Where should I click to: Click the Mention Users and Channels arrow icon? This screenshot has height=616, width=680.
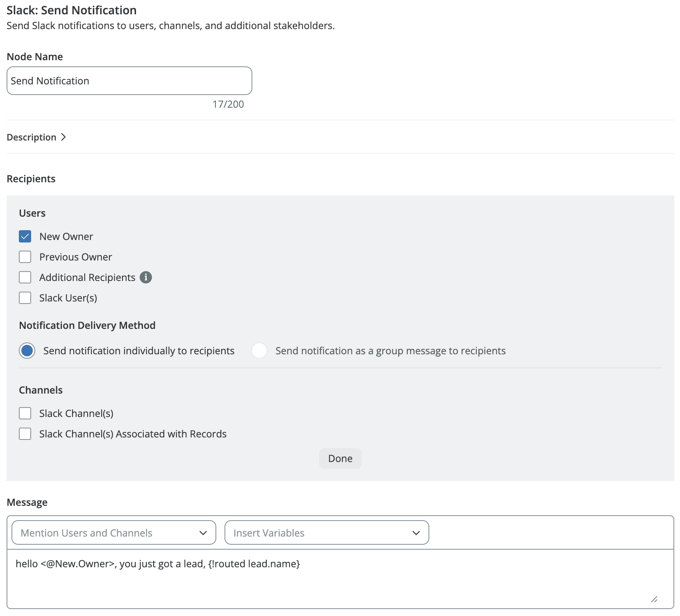pos(203,533)
